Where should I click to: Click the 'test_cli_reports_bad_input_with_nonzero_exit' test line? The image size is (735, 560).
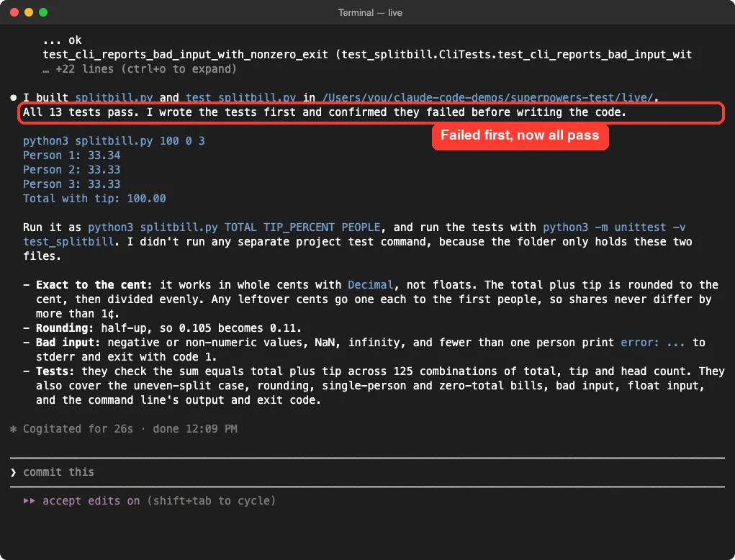click(x=367, y=55)
